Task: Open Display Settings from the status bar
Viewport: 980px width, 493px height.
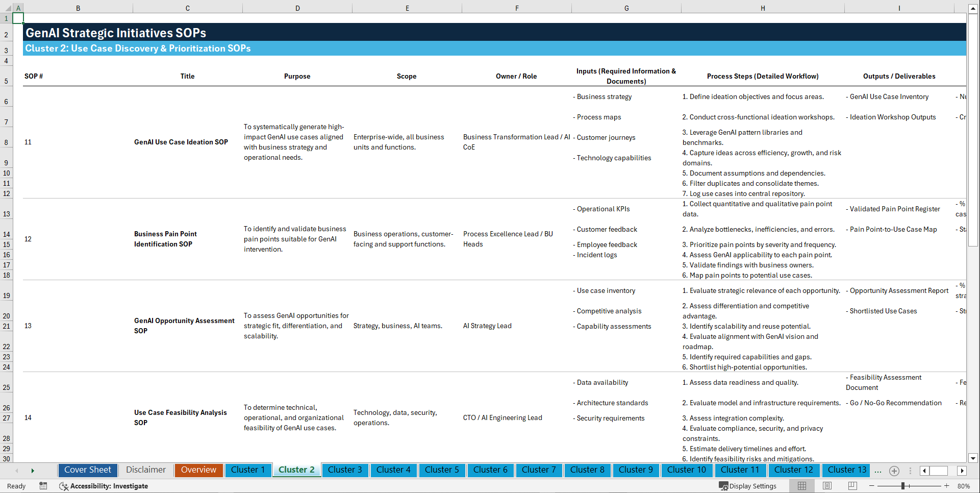Action: [748, 486]
